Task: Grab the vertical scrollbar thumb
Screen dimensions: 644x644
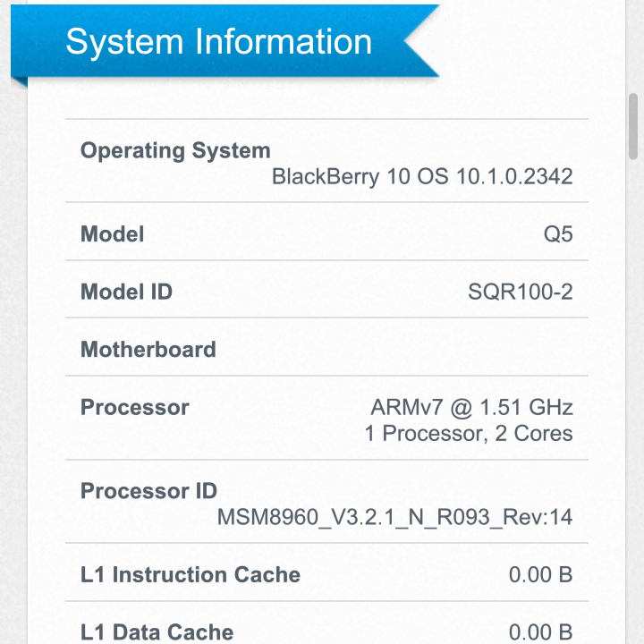Action: 633,127
